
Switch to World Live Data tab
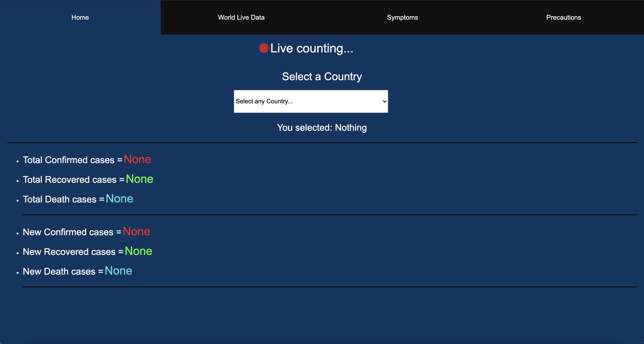point(241,18)
